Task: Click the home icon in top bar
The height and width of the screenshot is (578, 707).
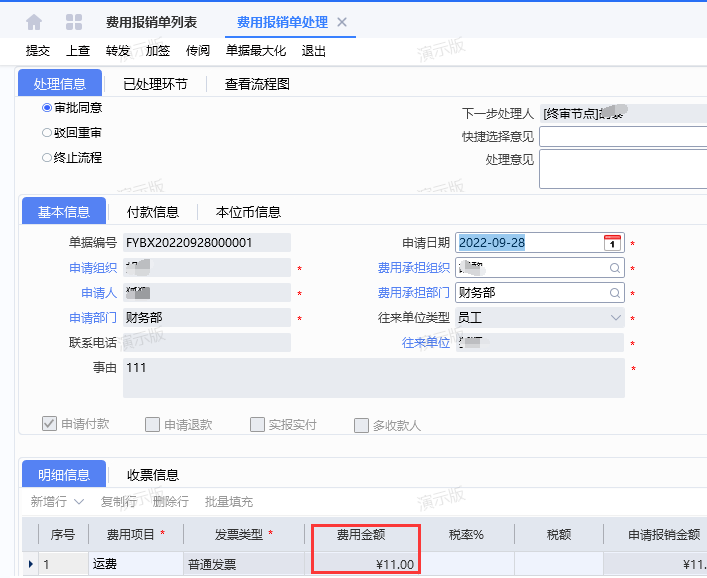Action: click(34, 22)
